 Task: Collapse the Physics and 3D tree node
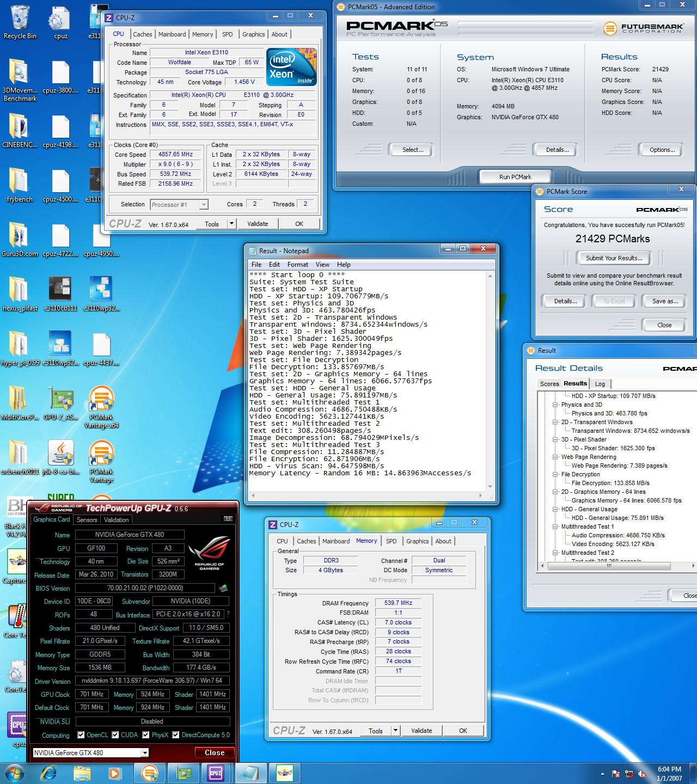[x=555, y=405]
